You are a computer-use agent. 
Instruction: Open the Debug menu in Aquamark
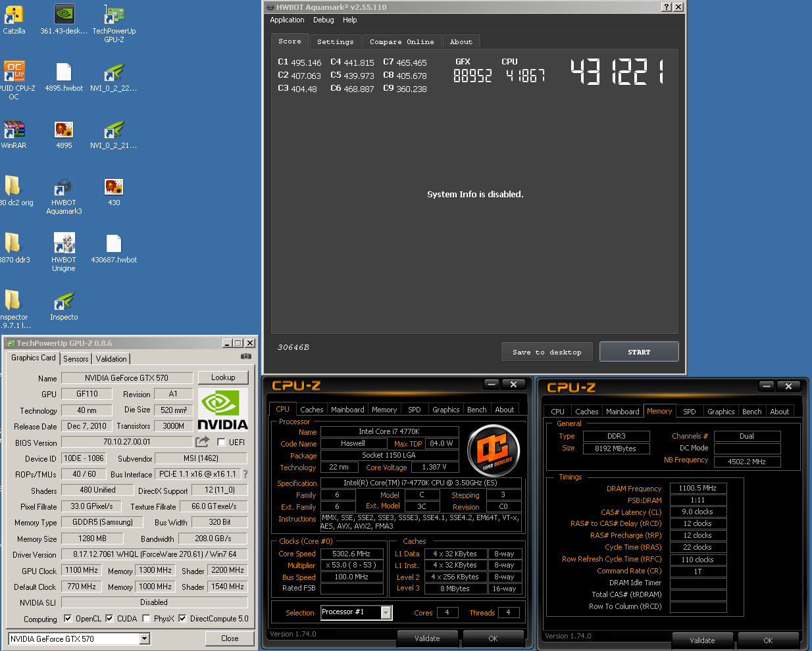coord(323,20)
